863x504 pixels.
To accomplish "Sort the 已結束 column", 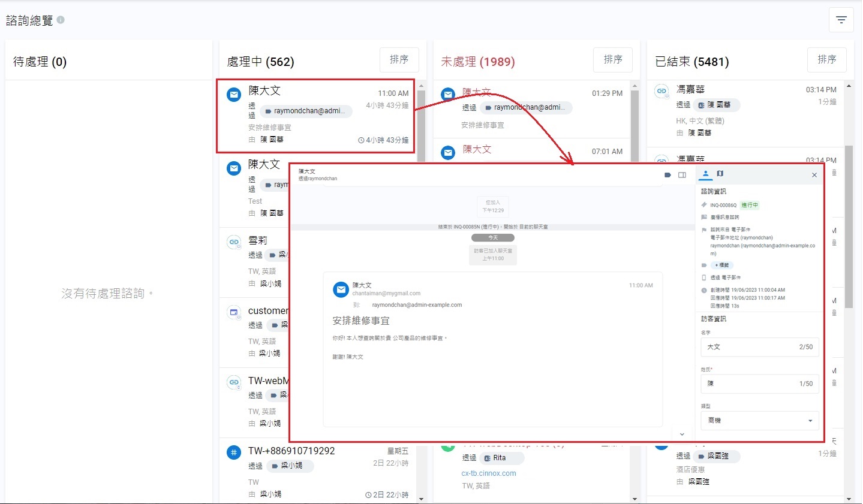I will [x=827, y=60].
